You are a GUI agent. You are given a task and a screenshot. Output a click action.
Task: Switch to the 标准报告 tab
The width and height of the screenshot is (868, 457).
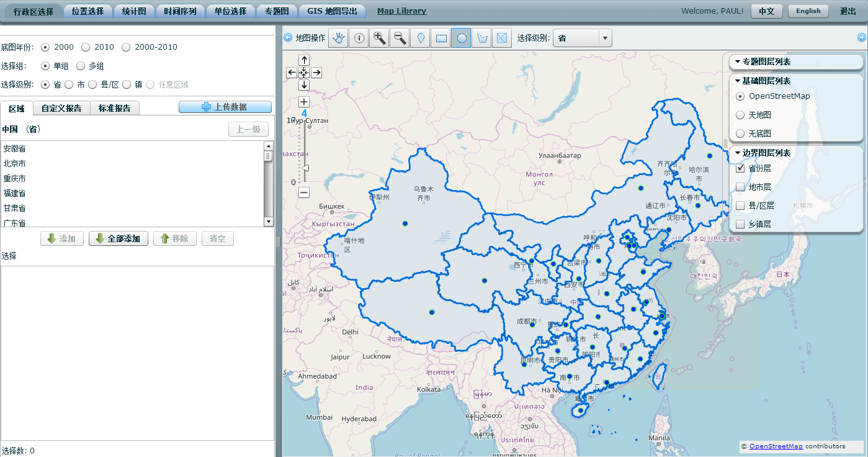click(115, 108)
